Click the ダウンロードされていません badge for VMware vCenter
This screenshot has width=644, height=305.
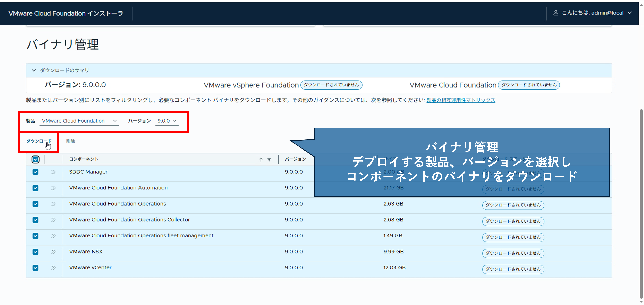pyautogui.click(x=513, y=269)
